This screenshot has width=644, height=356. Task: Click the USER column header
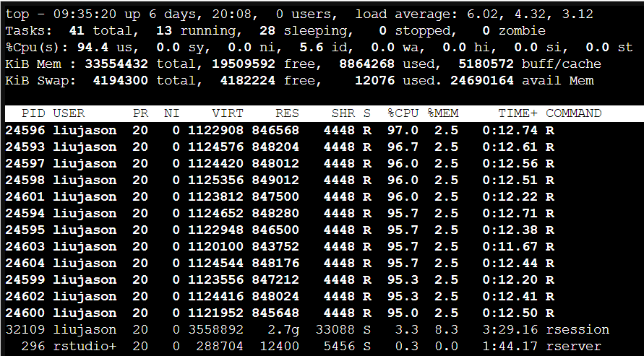click(x=69, y=113)
